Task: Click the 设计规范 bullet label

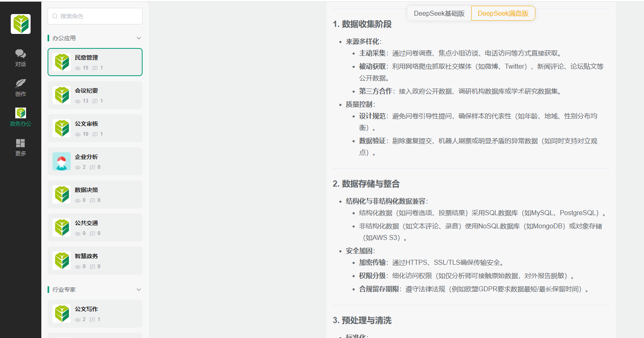Action: point(372,116)
